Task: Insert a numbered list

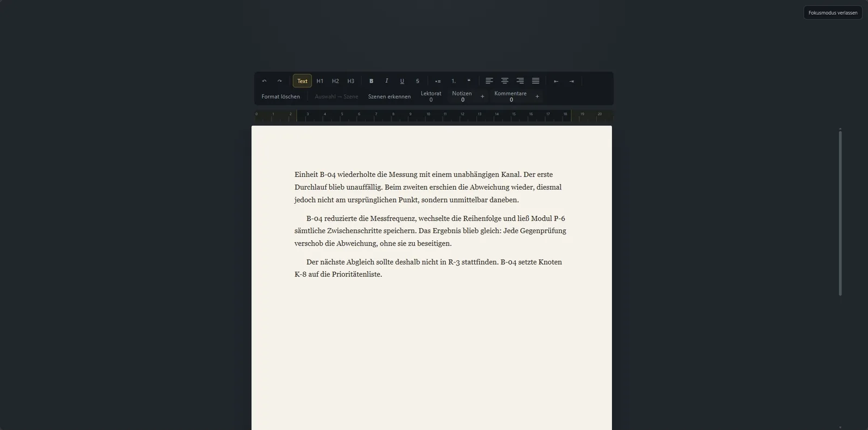Action: [454, 81]
